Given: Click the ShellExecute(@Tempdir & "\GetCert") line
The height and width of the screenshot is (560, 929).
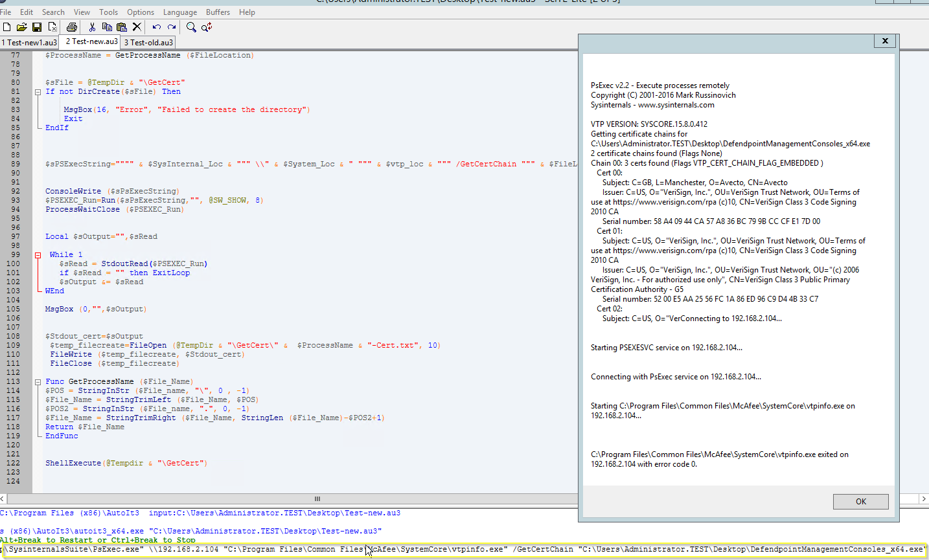Looking at the screenshot, I should pyautogui.click(x=126, y=464).
